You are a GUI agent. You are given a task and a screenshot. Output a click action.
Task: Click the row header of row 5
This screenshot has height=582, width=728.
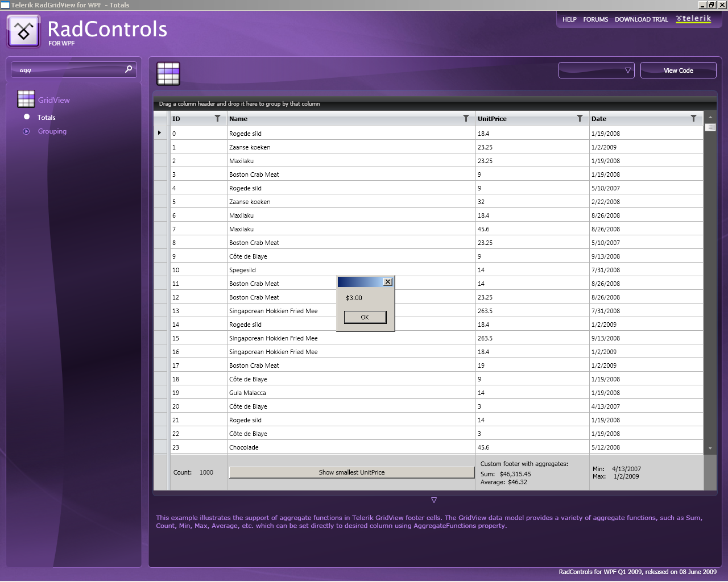click(160, 202)
